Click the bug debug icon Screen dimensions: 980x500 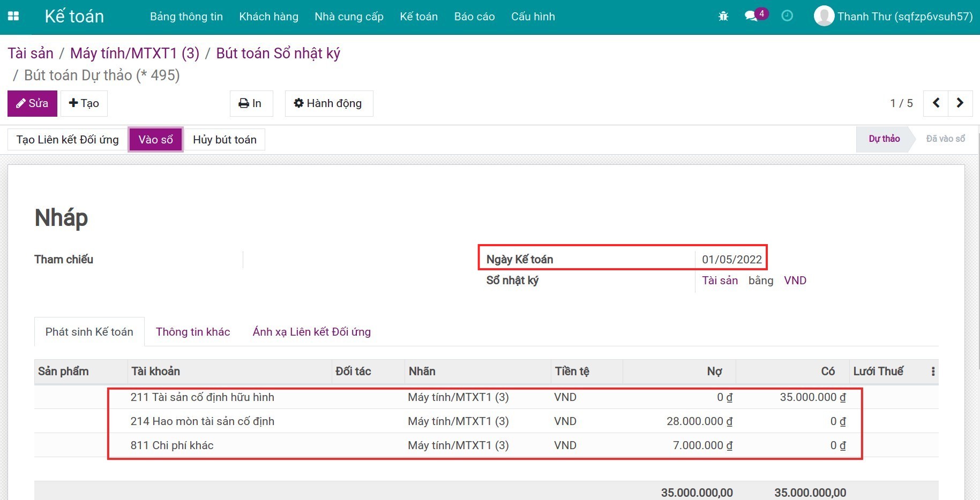pyautogui.click(x=723, y=16)
